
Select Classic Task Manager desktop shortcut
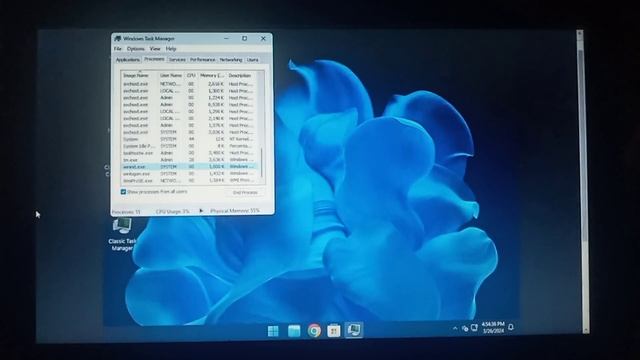tap(122, 234)
